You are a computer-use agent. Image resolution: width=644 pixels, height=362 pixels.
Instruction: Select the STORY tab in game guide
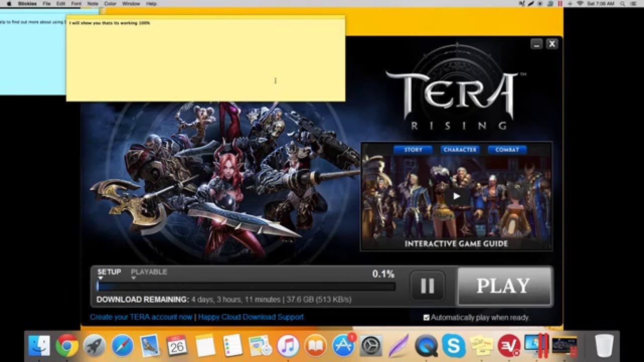pyautogui.click(x=413, y=150)
